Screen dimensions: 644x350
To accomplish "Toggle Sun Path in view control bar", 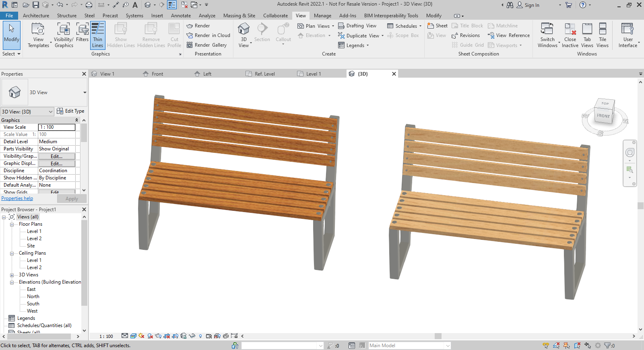I will point(141,336).
